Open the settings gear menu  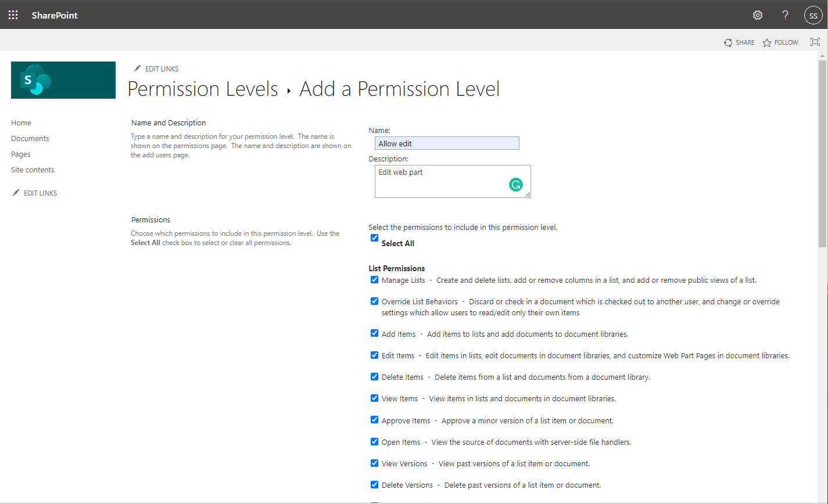coord(758,15)
